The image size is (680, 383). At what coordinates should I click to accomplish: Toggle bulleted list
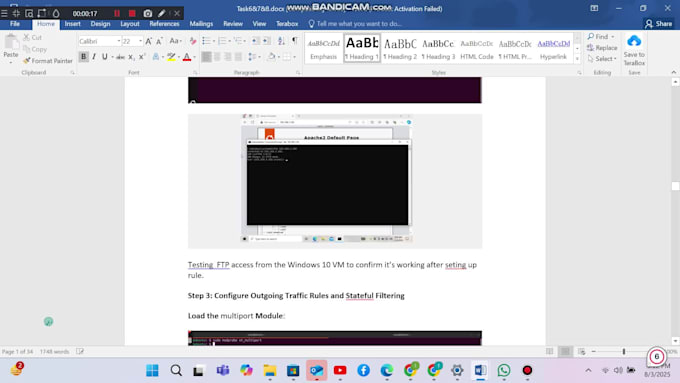point(206,41)
